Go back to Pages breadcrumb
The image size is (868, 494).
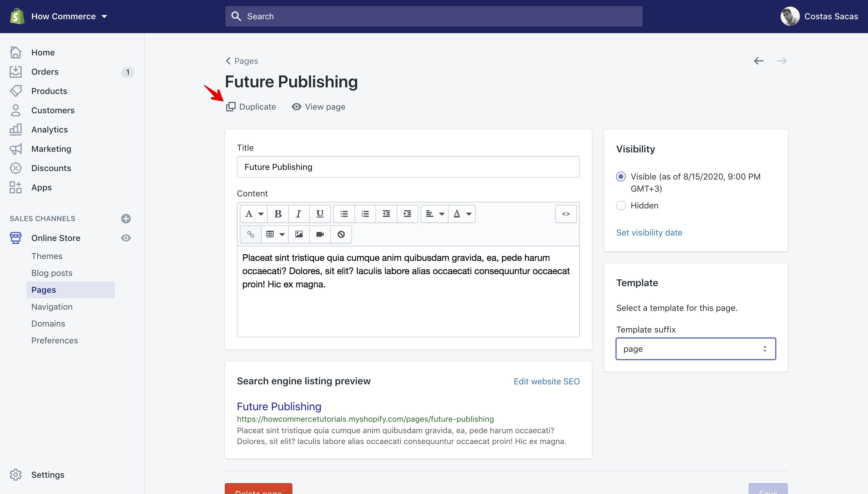tap(242, 61)
